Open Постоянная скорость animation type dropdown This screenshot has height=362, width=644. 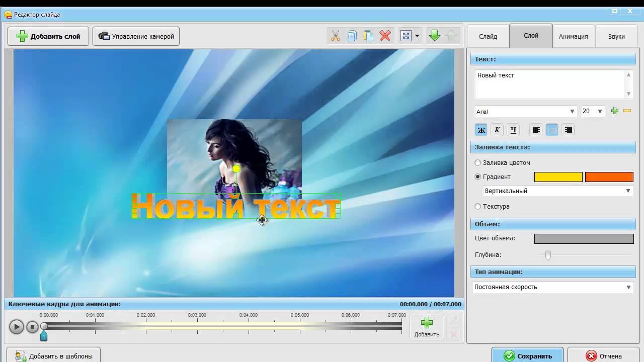pyautogui.click(x=553, y=287)
